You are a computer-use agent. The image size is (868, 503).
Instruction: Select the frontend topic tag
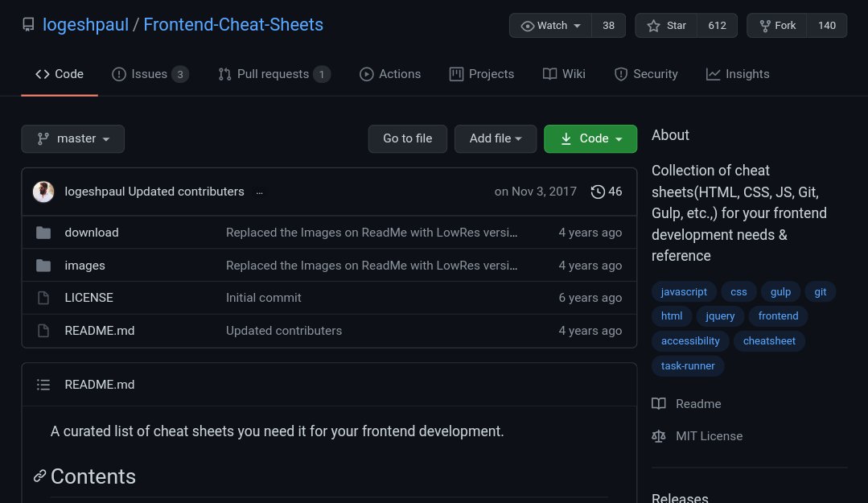pos(779,316)
